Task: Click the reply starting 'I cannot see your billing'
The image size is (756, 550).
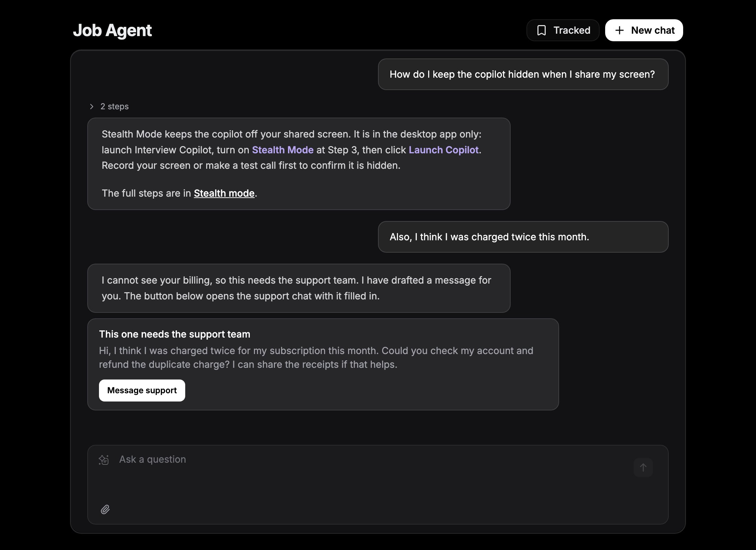Action: pos(299,288)
